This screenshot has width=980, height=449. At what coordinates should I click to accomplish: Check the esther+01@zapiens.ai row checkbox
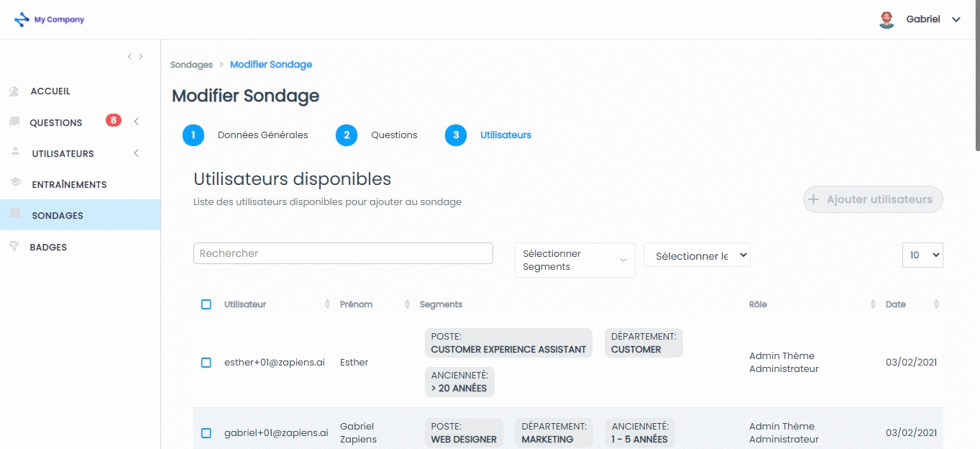(x=206, y=363)
